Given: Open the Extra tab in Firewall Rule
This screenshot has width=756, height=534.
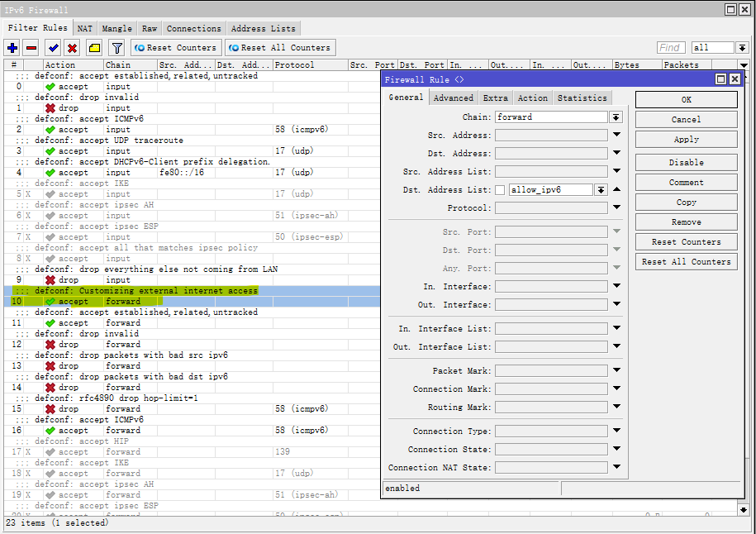Looking at the screenshot, I should coord(495,98).
